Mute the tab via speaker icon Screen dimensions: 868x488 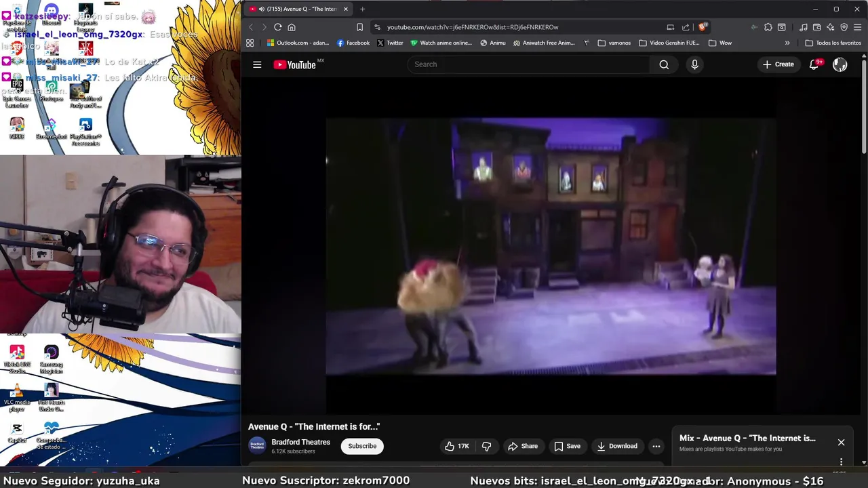(261, 9)
